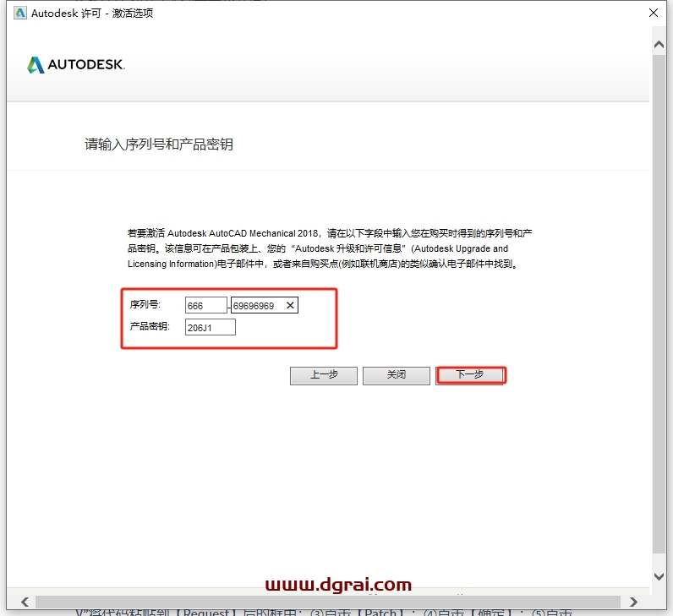Click vertical scrollbar down arrow
This screenshot has height=616, width=673.
click(659, 576)
